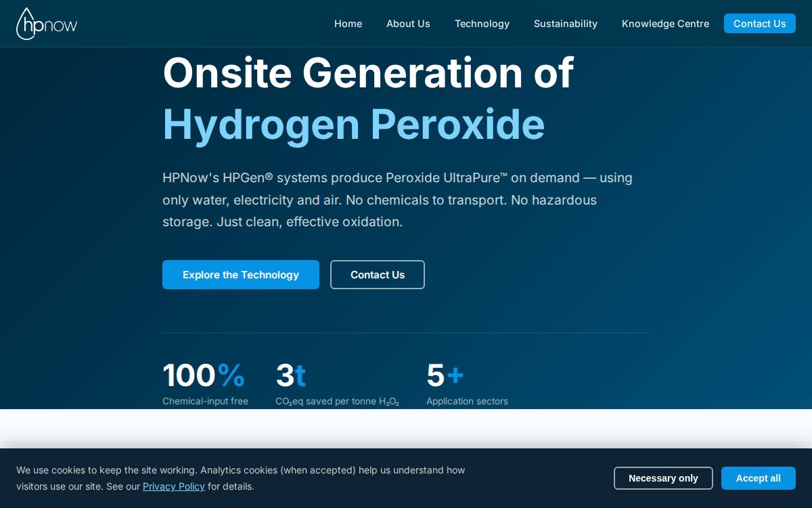This screenshot has height=508, width=812.
Task: Choose Necessary only cookies
Action: (x=663, y=478)
